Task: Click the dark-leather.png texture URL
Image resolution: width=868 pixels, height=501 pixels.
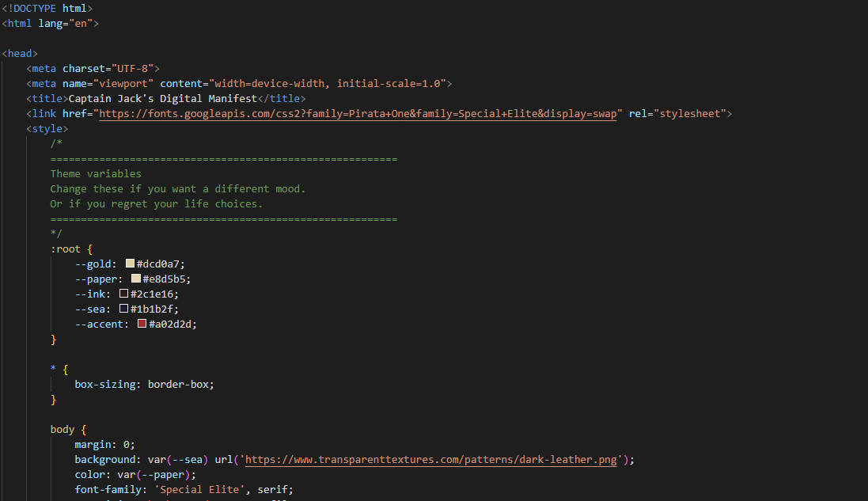Action: point(437,459)
